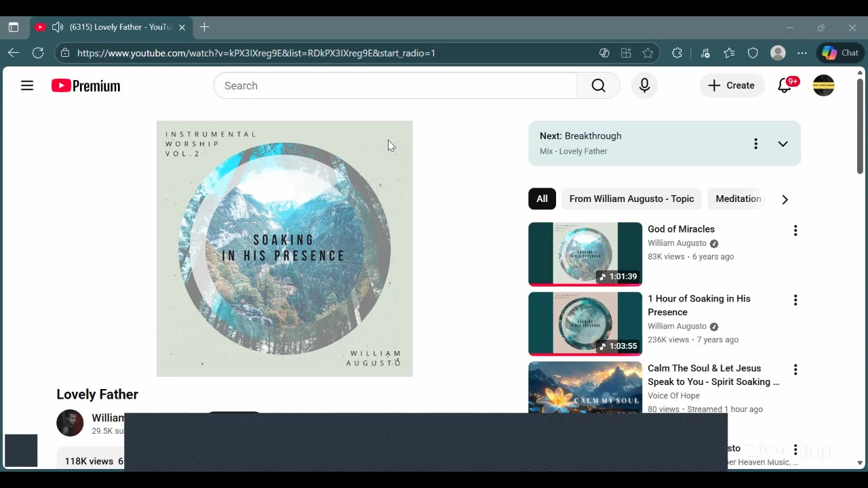Focus the YouTube Search field
Image resolution: width=868 pixels, height=488 pixels.
coord(395,85)
